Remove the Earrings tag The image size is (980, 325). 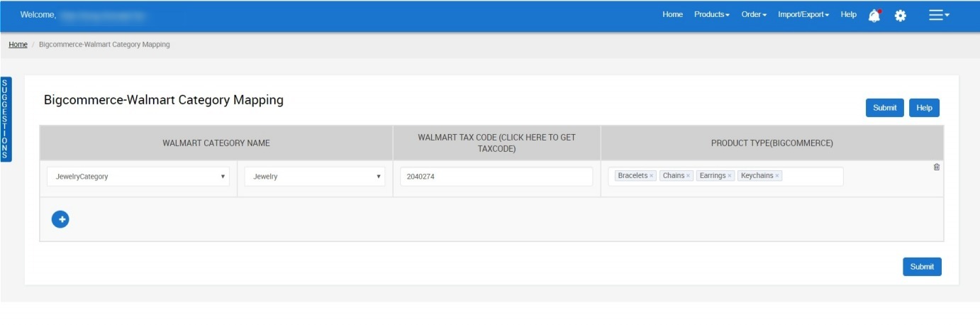click(730, 176)
